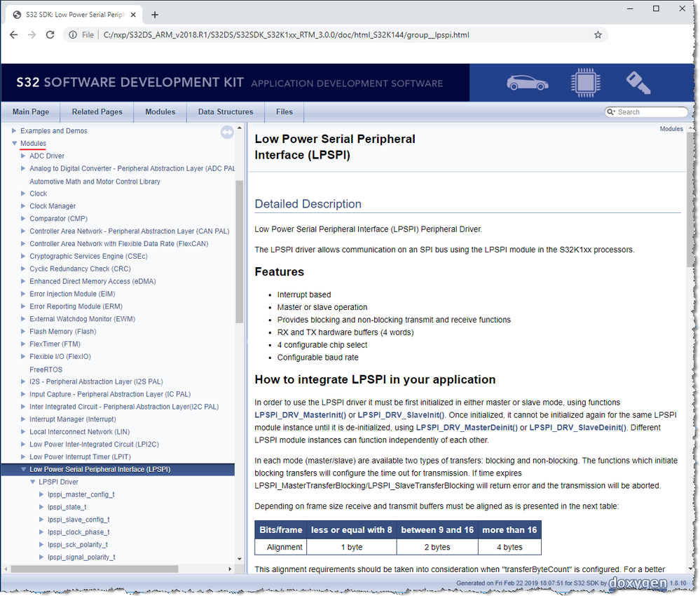
Task: Select lpspi_clock_phase_t tree entry
Action: 78,532
